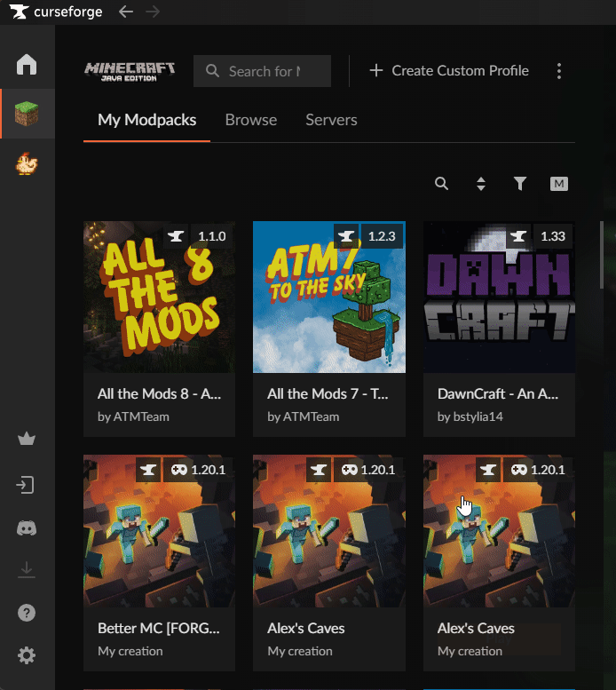Click version 1.1.0 badge on All the Mods 8

point(212,236)
